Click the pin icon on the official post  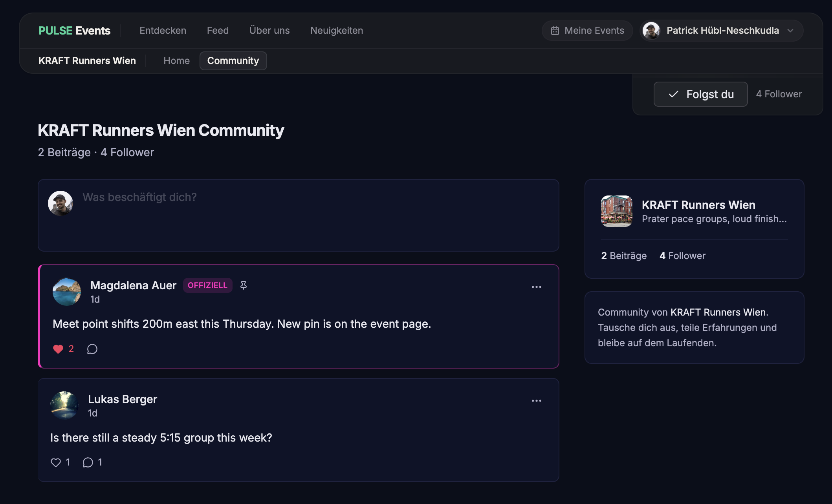pyautogui.click(x=244, y=285)
